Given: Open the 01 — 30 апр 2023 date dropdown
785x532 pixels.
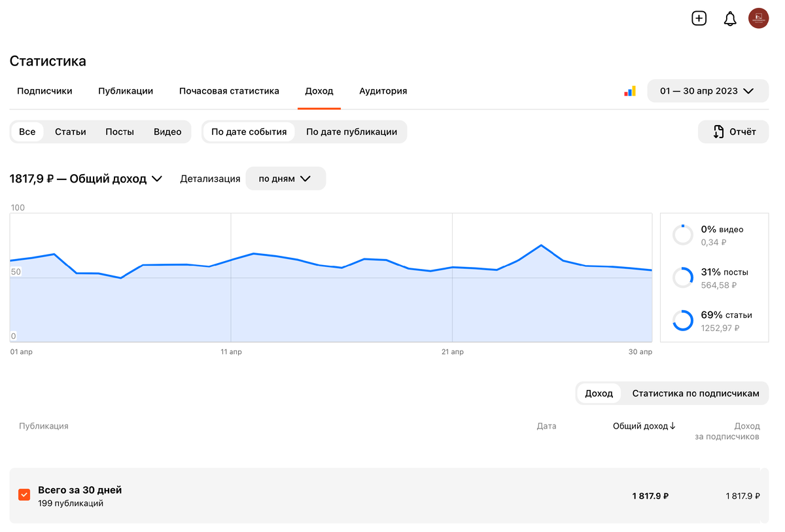Looking at the screenshot, I should [x=706, y=91].
